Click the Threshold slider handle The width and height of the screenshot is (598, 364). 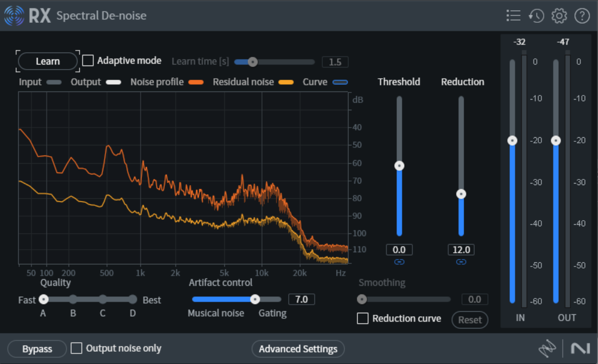[400, 166]
